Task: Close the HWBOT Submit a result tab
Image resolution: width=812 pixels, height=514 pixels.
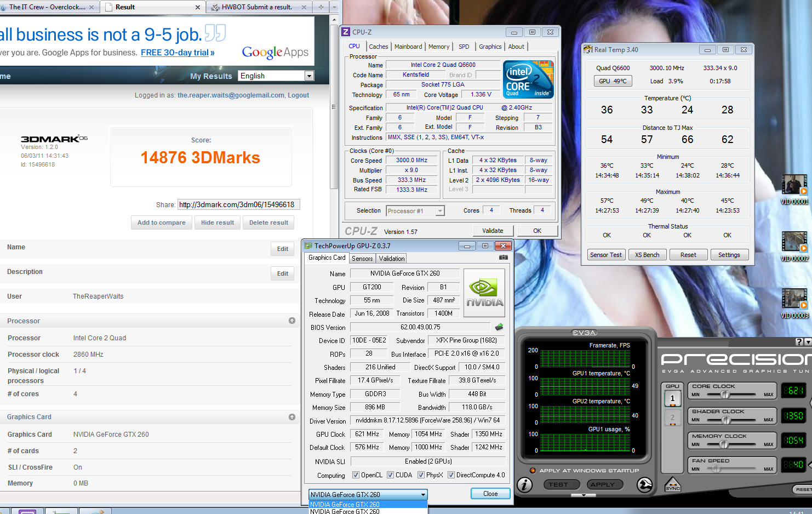Action: [x=304, y=7]
